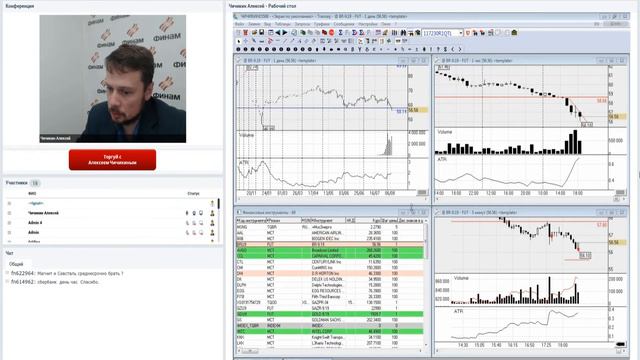The image size is (640, 360).
Task: Click the presenter webcam video thumbnail
Action: 113,79
